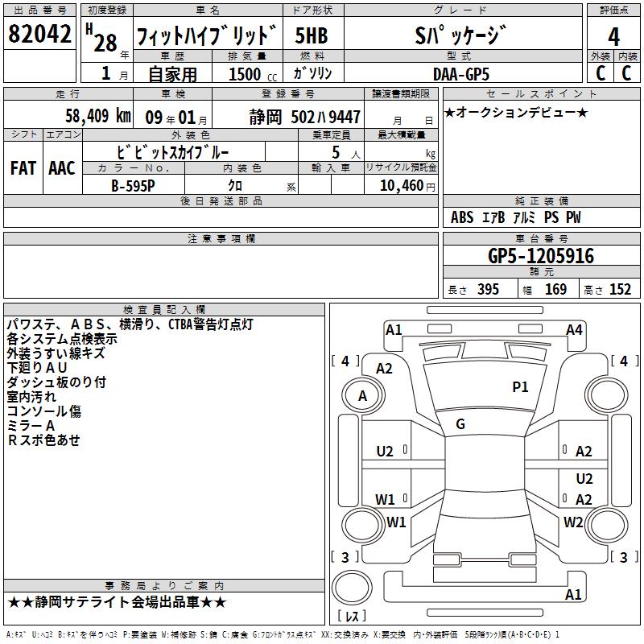Select registration number 静岡 502 ハ 9447
644x644 pixels.
(x=305, y=117)
